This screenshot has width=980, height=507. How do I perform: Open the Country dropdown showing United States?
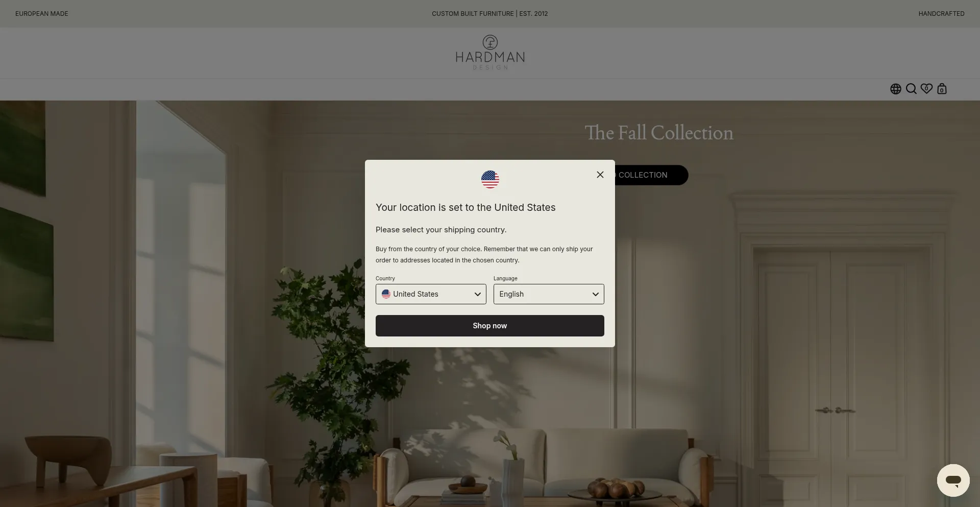(x=431, y=294)
